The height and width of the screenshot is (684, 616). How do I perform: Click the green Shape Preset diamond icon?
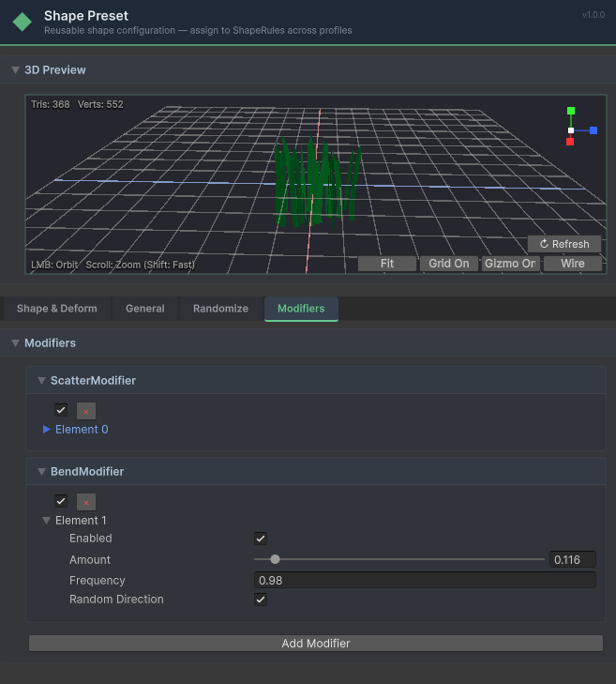22,23
